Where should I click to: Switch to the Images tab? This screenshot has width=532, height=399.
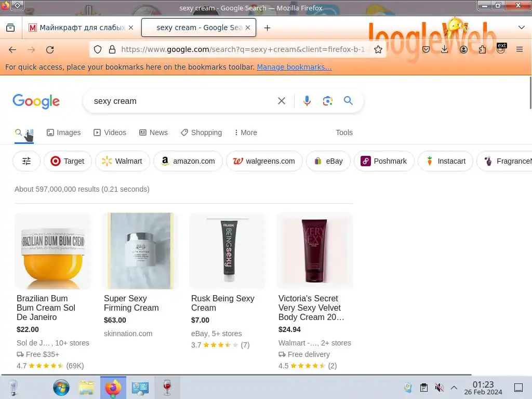64,132
